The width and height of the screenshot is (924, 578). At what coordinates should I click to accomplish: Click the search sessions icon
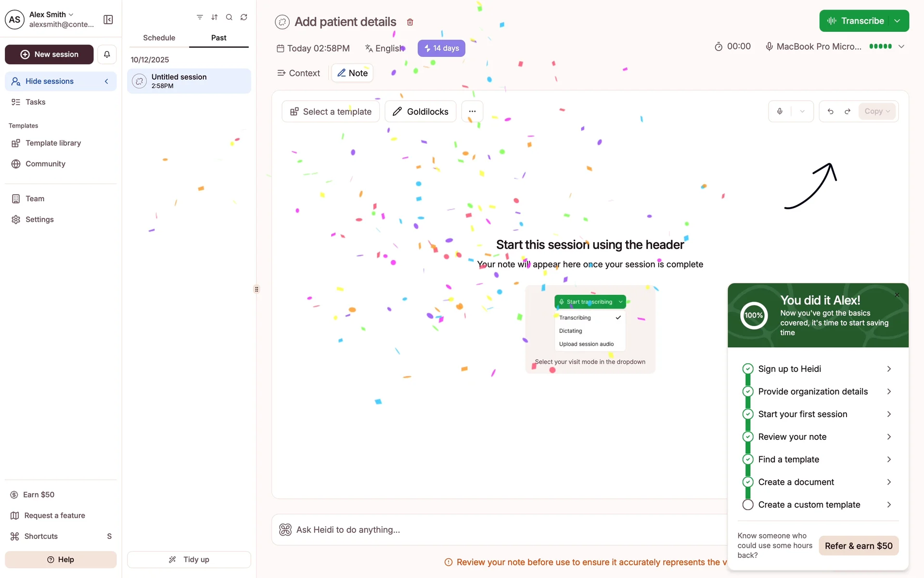coord(229,17)
